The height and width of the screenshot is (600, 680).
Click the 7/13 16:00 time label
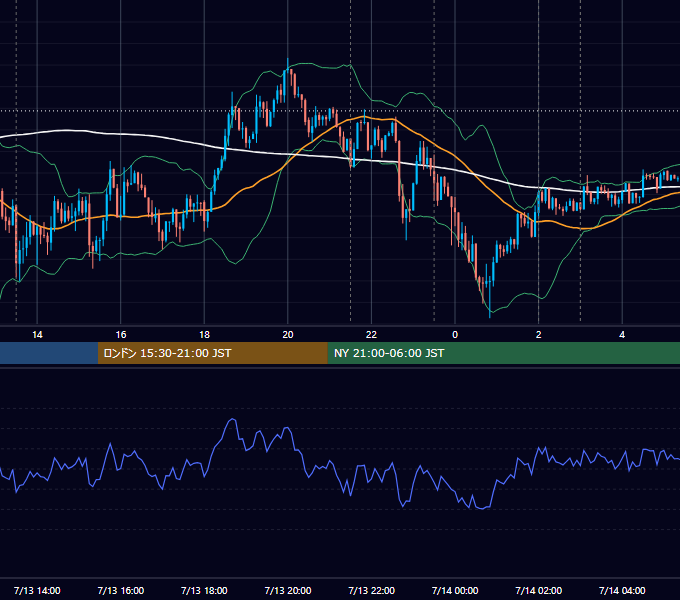(121, 590)
